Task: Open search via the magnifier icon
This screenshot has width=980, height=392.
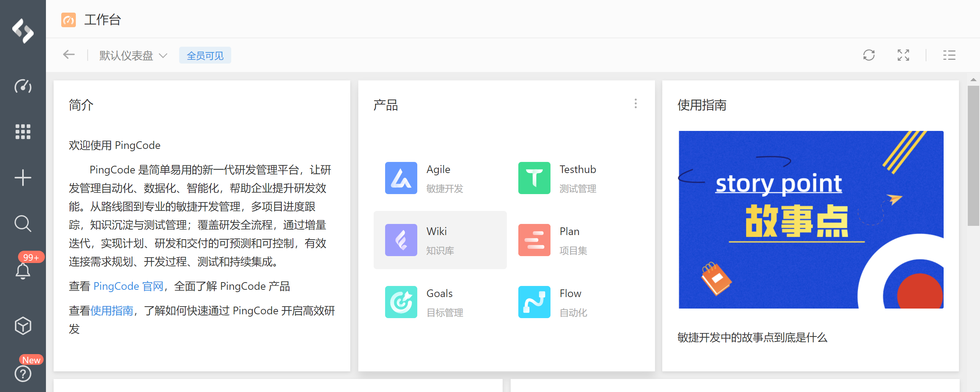Action: [x=23, y=224]
